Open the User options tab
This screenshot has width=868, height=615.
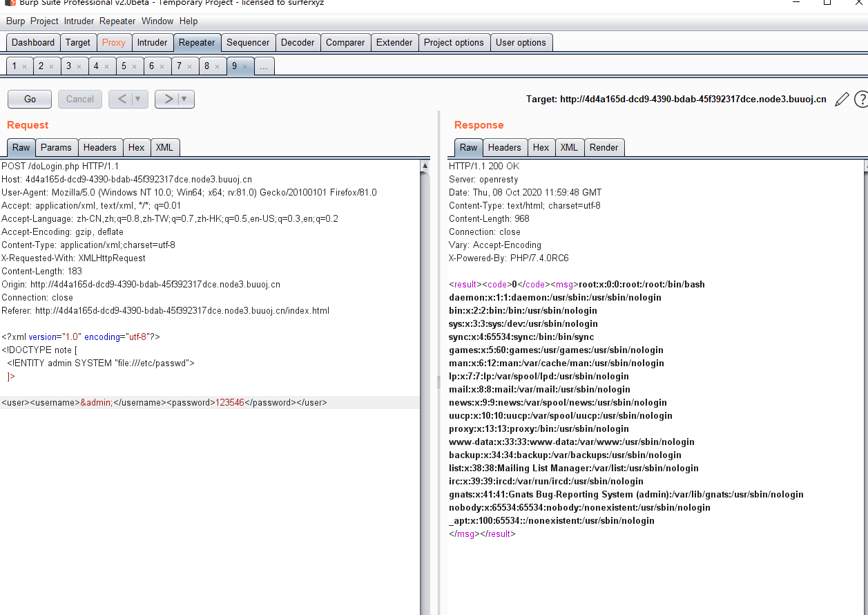pos(521,42)
